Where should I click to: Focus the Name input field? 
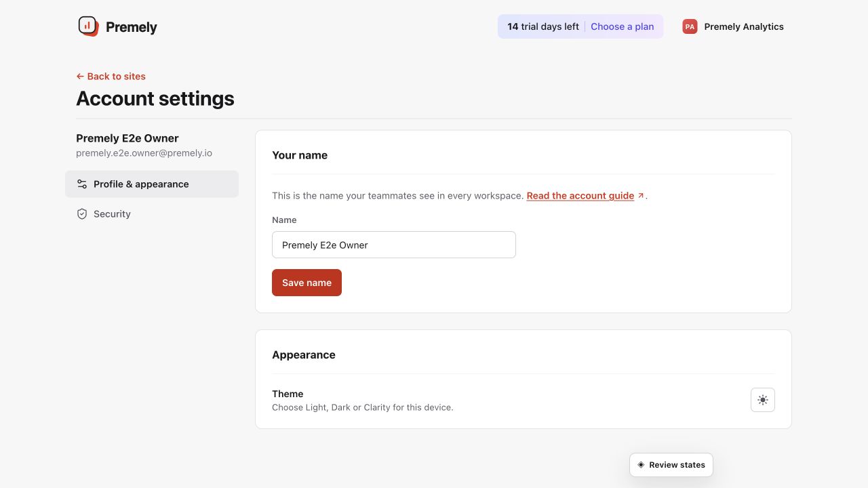tap(394, 245)
